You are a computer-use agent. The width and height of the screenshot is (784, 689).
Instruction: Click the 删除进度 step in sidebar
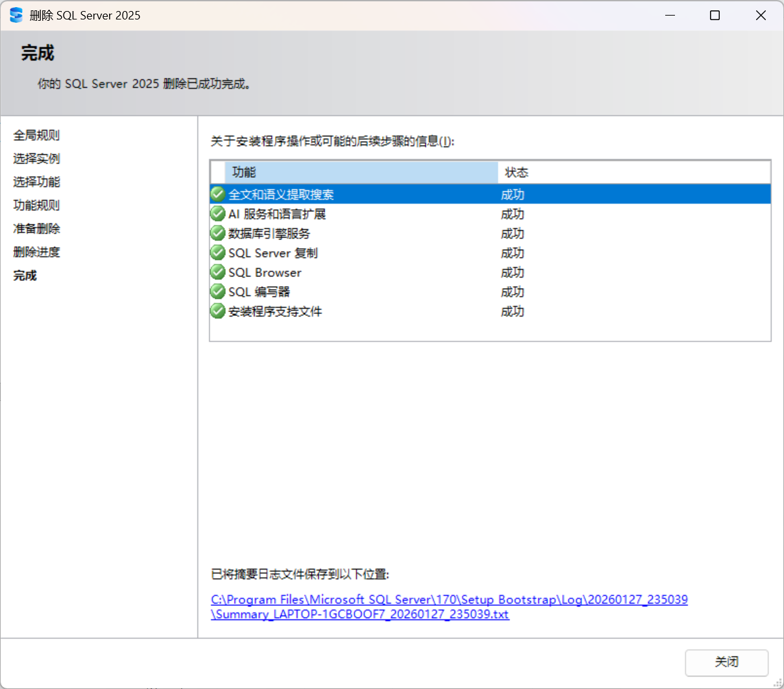[x=36, y=252]
